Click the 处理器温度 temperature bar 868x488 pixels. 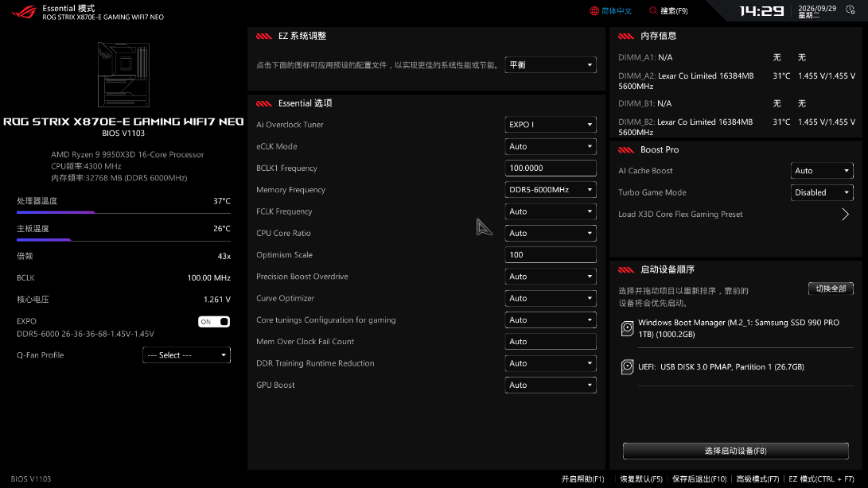[123, 212]
